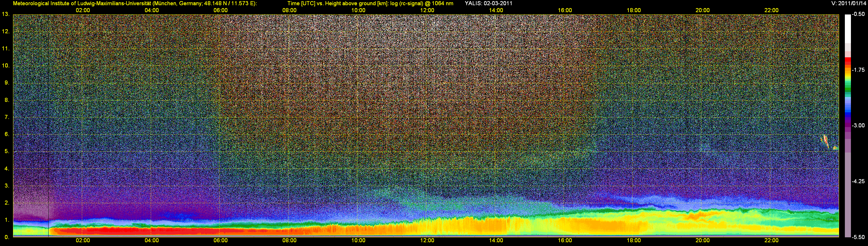Click the Meteorological Institute Ludwig-Maximilians-Universität title text

click(135, 3)
